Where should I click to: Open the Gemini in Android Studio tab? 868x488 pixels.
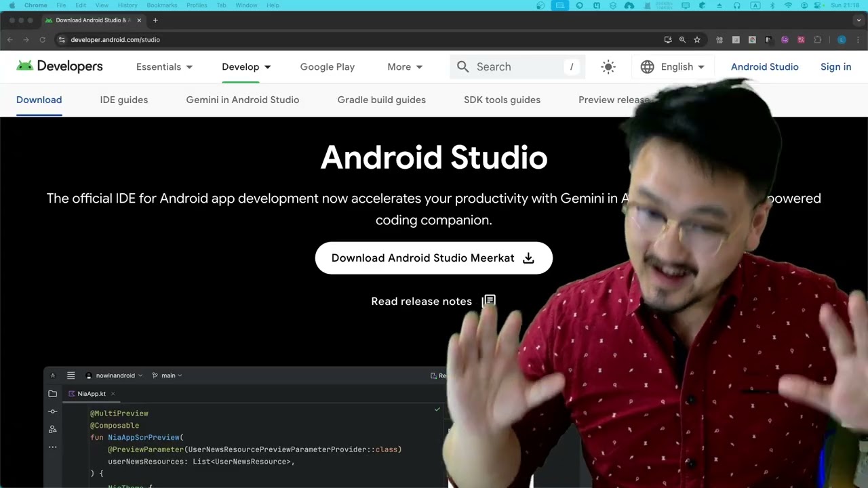pyautogui.click(x=243, y=100)
